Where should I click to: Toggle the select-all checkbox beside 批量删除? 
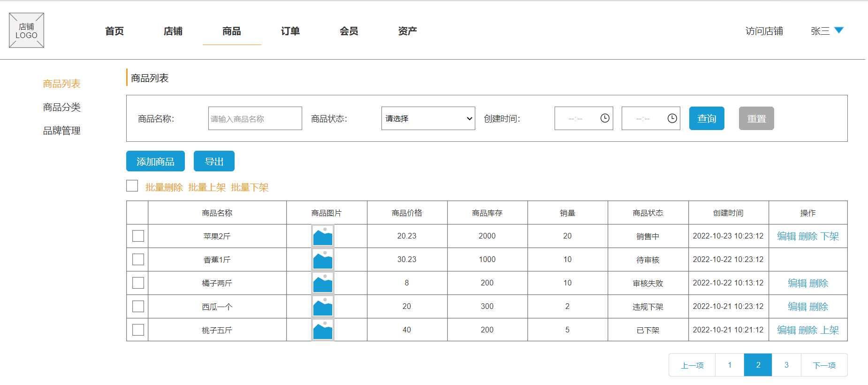tap(132, 186)
